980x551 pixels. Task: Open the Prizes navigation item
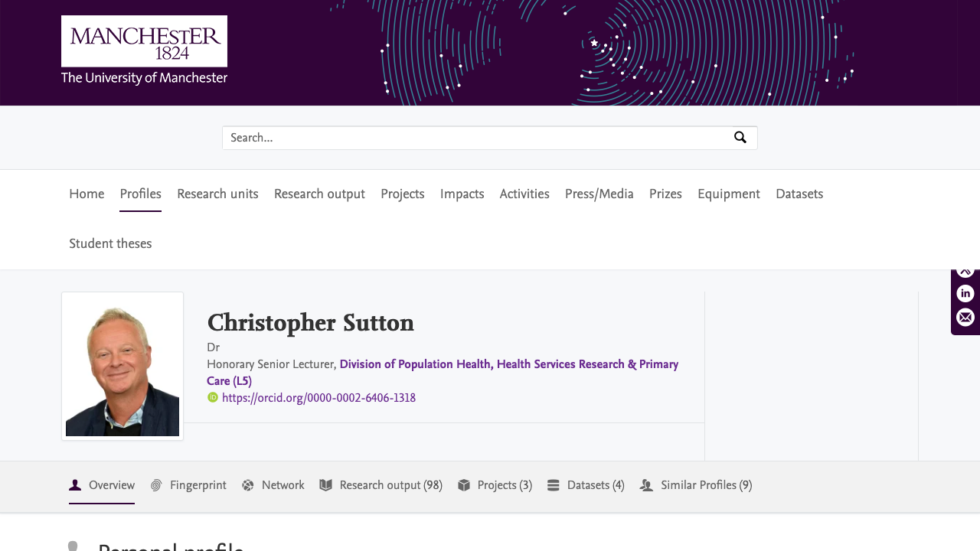(x=665, y=194)
